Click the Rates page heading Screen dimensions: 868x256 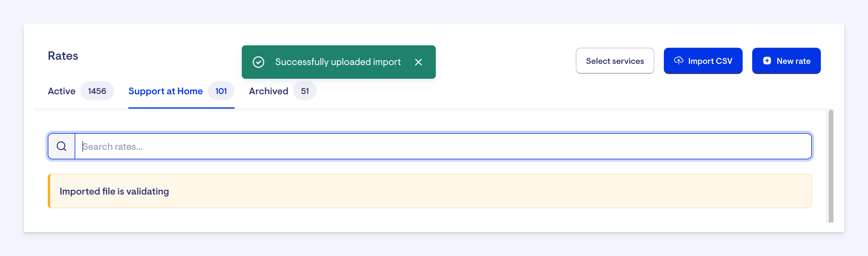(63, 55)
